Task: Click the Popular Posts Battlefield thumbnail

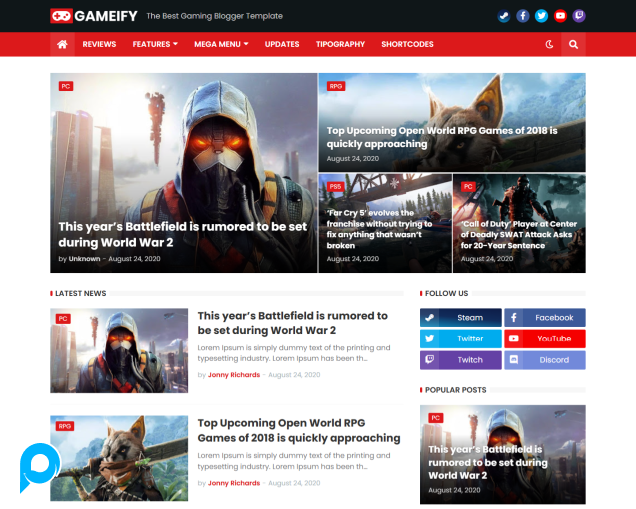Action: pyautogui.click(x=502, y=454)
